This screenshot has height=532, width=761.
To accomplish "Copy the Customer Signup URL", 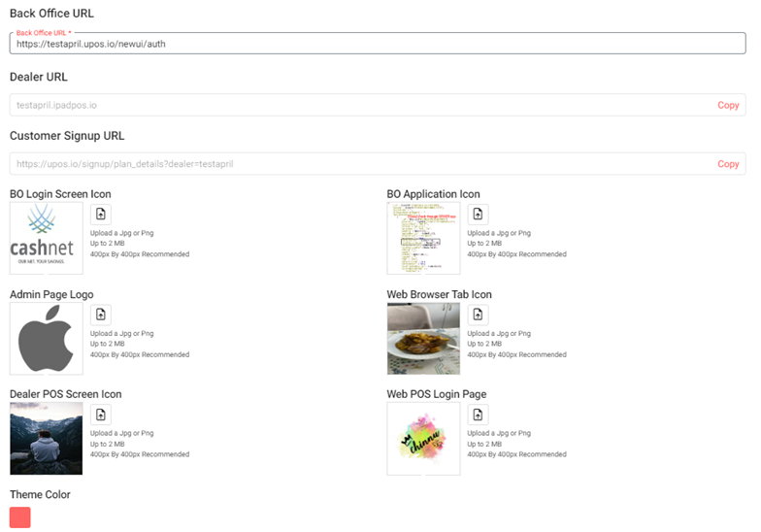I will [728, 164].
